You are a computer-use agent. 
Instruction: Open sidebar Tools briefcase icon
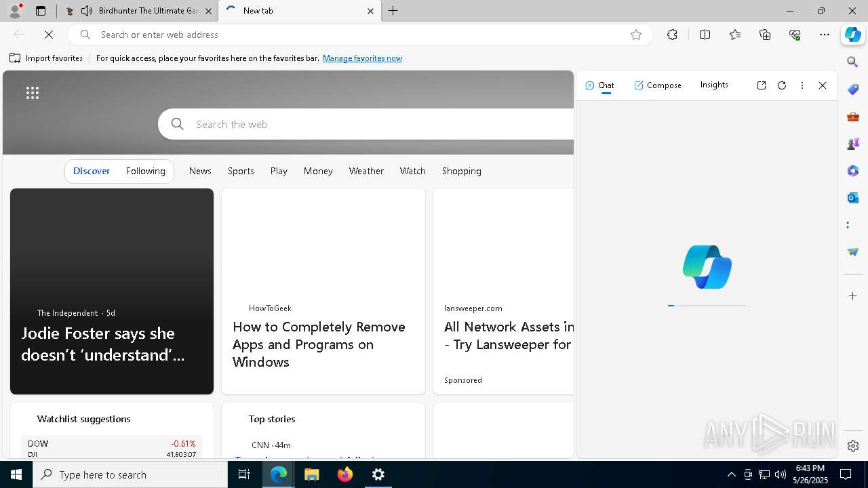853,117
